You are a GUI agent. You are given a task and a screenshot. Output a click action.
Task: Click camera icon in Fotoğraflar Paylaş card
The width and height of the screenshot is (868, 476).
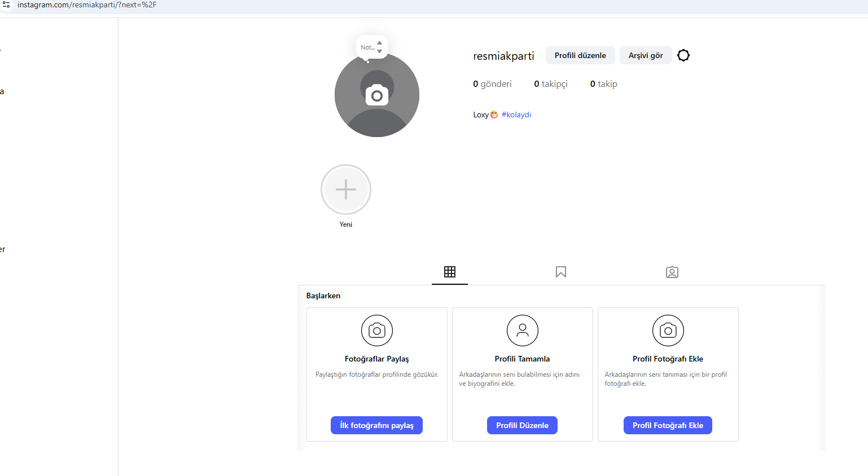pos(377,330)
